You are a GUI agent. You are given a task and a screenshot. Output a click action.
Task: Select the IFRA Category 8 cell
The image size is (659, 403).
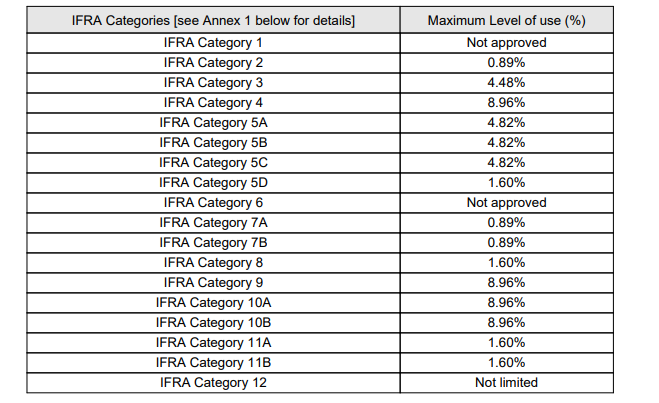coord(213,262)
